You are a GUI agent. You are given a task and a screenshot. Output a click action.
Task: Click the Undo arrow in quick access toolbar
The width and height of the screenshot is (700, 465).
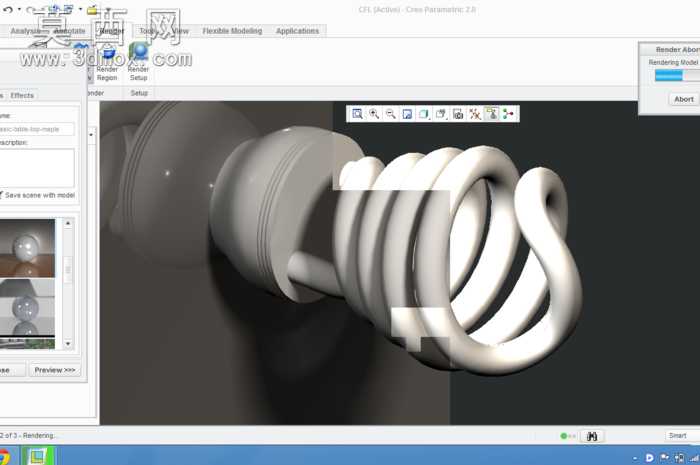click(x=8, y=9)
